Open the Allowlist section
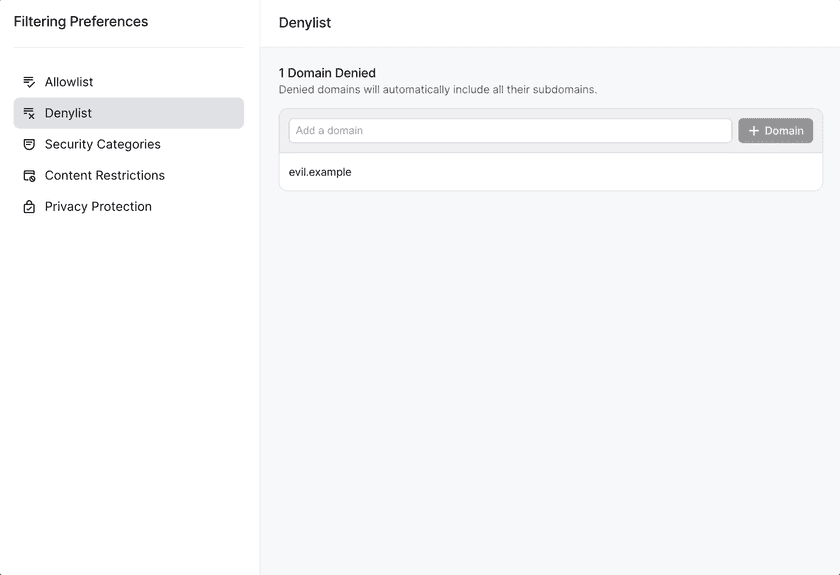This screenshot has width=840, height=575. 129,82
